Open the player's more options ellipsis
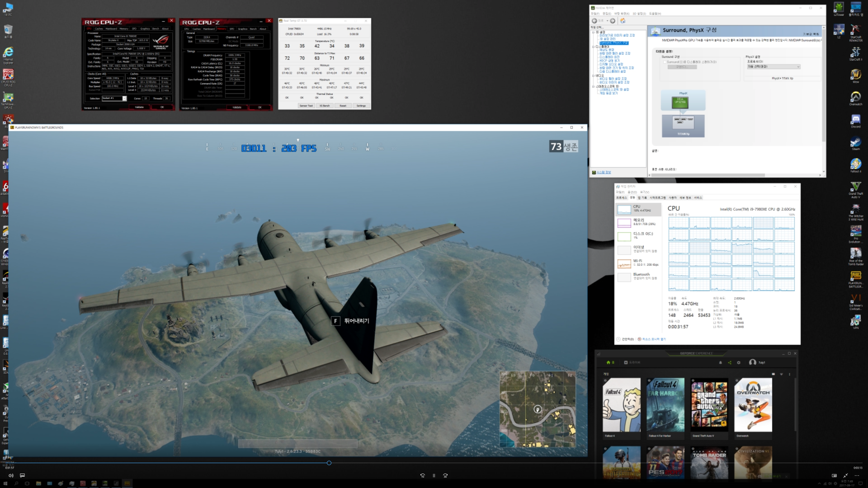 click(x=857, y=475)
